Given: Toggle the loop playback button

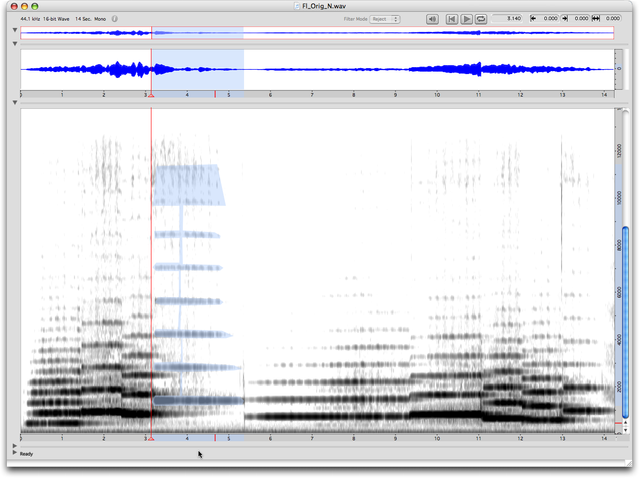Looking at the screenshot, I should (481, 19).
